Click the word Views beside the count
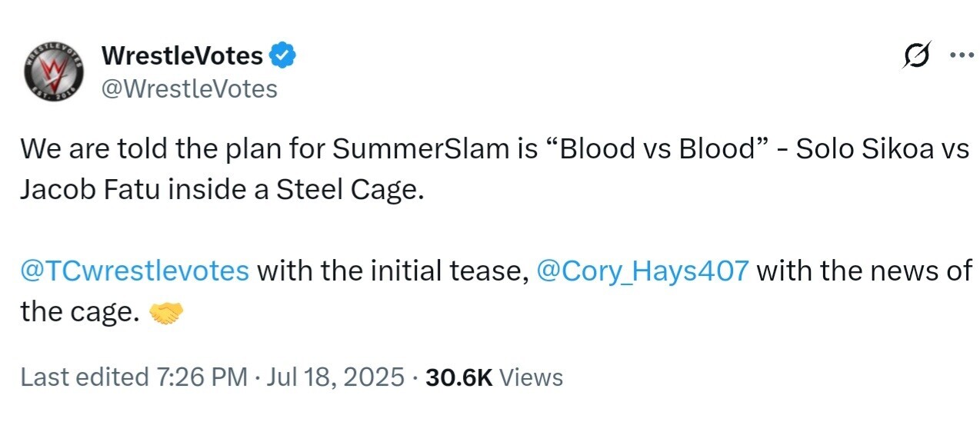The height and width of the screenshot is (425, 980). coord(532,377)
